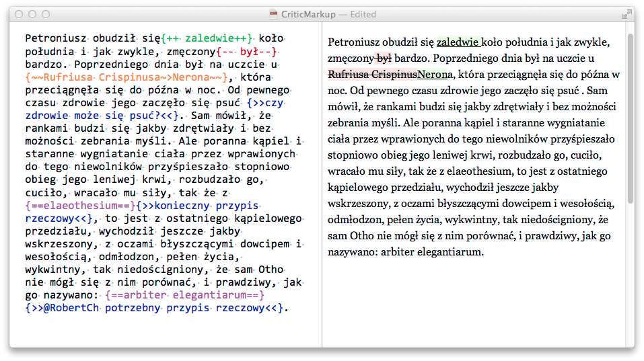Minimize the CriticMarkup window

(32, 14)
